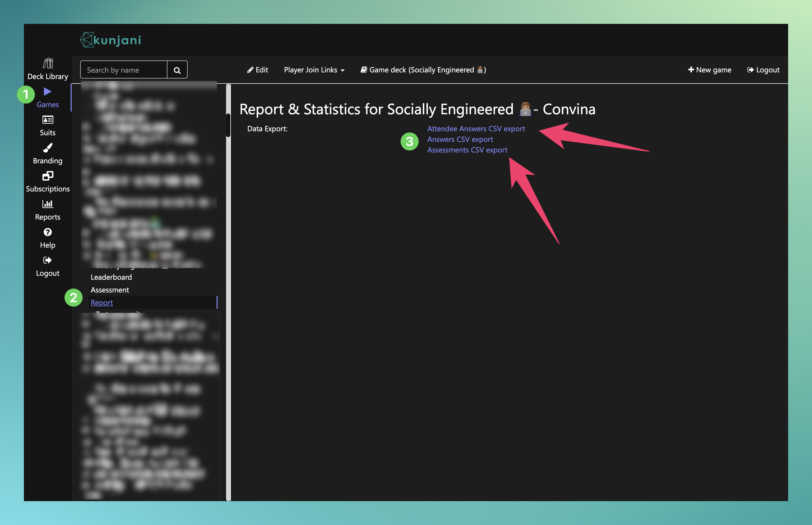Click Edit with pencil icon

pyautogui.click(x=258, y=70)
